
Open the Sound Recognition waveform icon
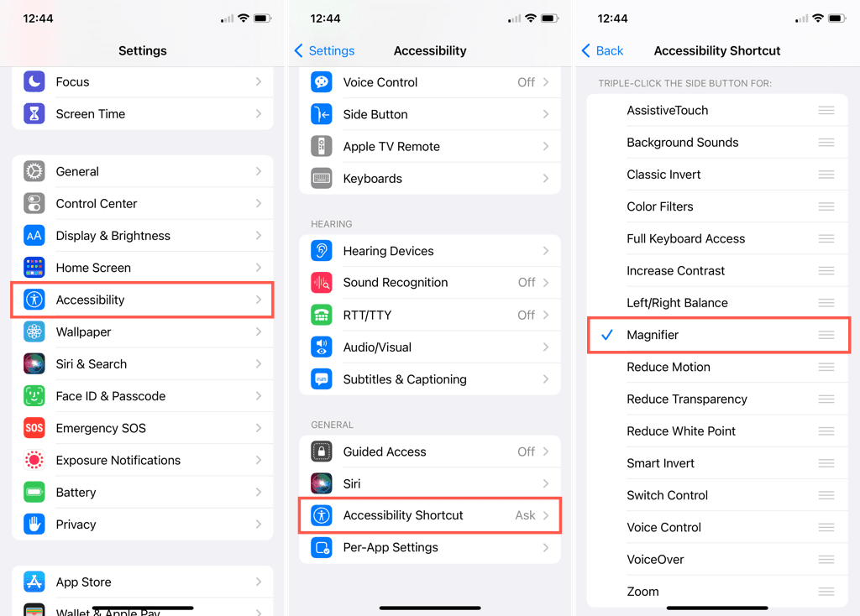322,283
